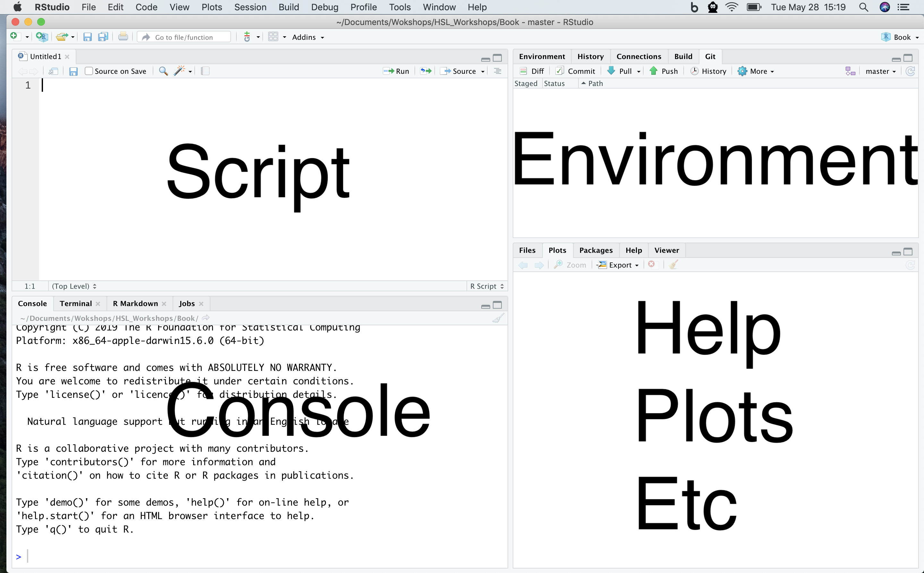924x573 pixels.
Task: Switch to the Environment tab
Action: coord(542,56)
